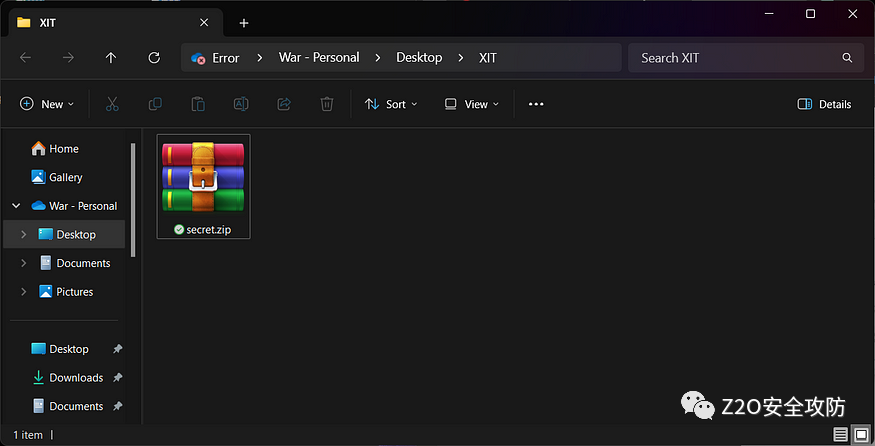
Task: Select Pictures under War - Personal
Action: click(65, 291)
